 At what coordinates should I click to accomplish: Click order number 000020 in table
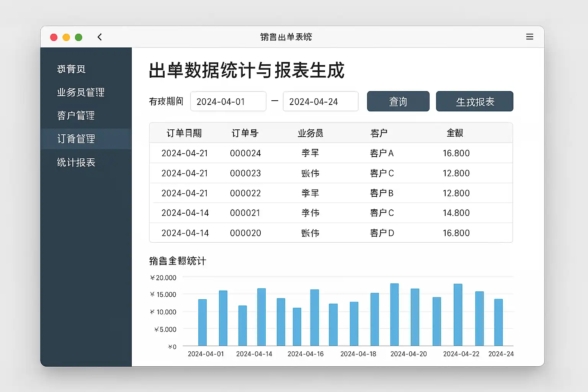pyautogui.click(x=245, y=233)
